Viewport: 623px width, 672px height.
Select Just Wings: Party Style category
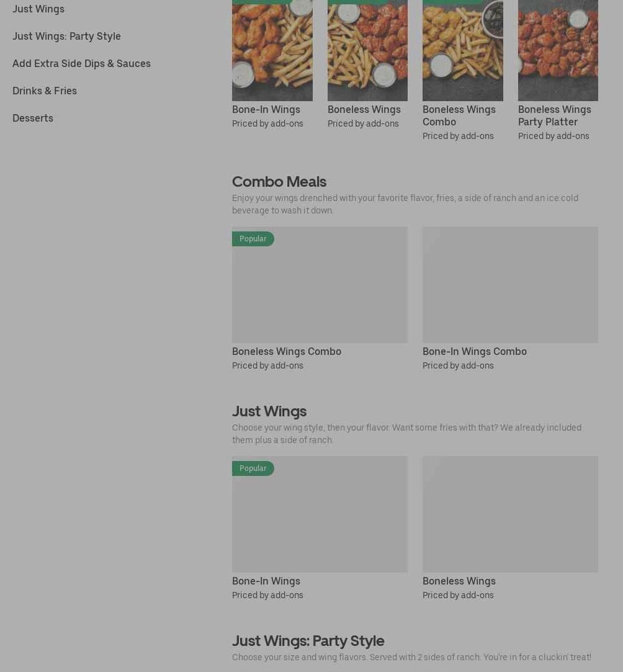pos(66,37)
